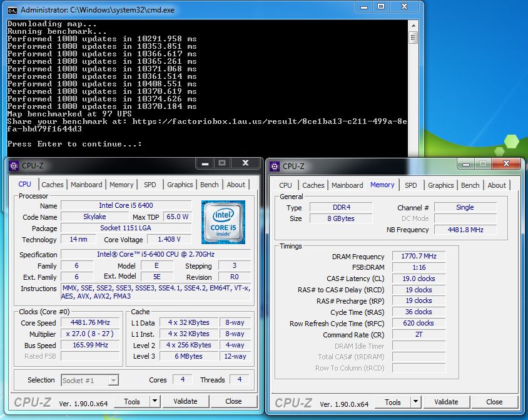Minimize the right CPU-Z window
Screen dimensions: 528x420
pos(465,165)
